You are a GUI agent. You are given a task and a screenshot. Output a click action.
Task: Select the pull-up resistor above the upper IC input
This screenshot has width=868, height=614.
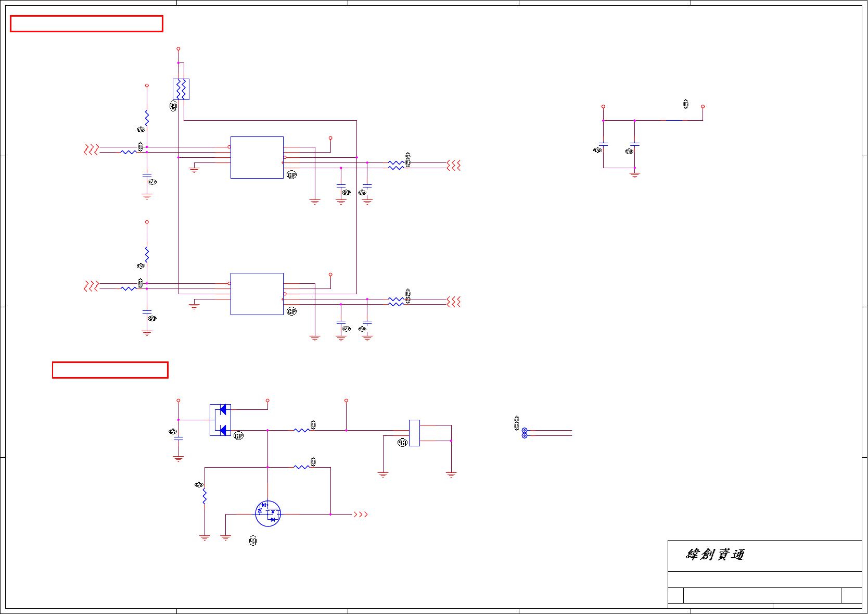point(147,118)
